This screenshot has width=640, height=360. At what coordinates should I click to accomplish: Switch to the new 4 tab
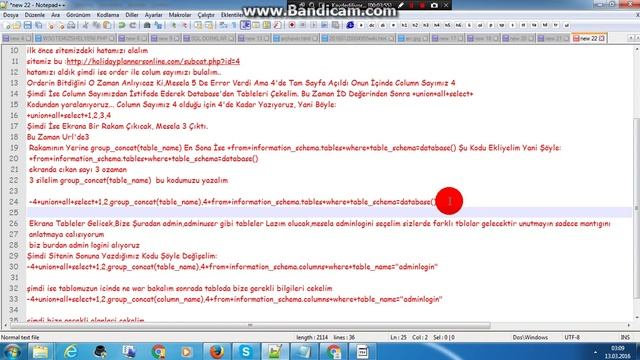point(17,38)
